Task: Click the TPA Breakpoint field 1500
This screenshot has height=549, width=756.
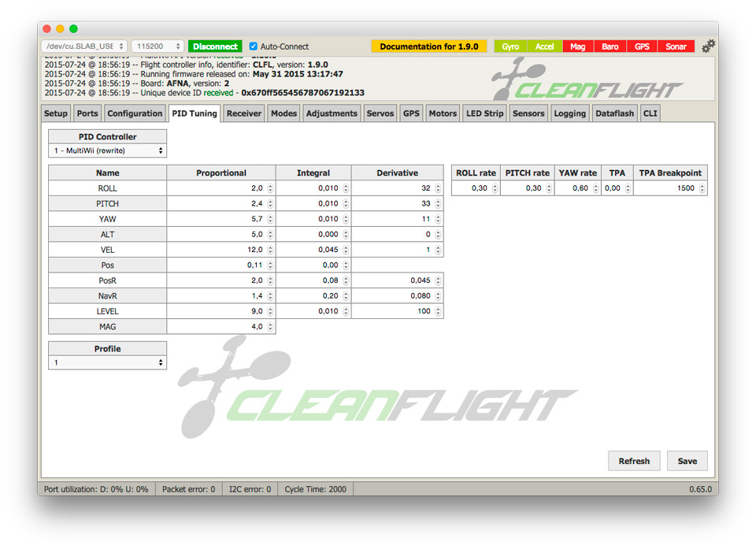Action: coord(670,188)
